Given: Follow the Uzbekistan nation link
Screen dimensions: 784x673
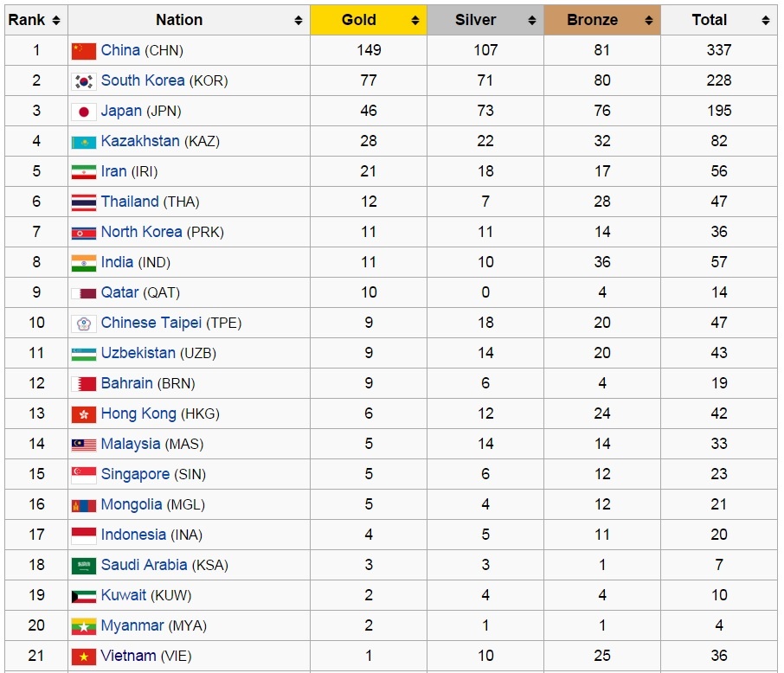Looking at the screenshot, I should 138,353.
